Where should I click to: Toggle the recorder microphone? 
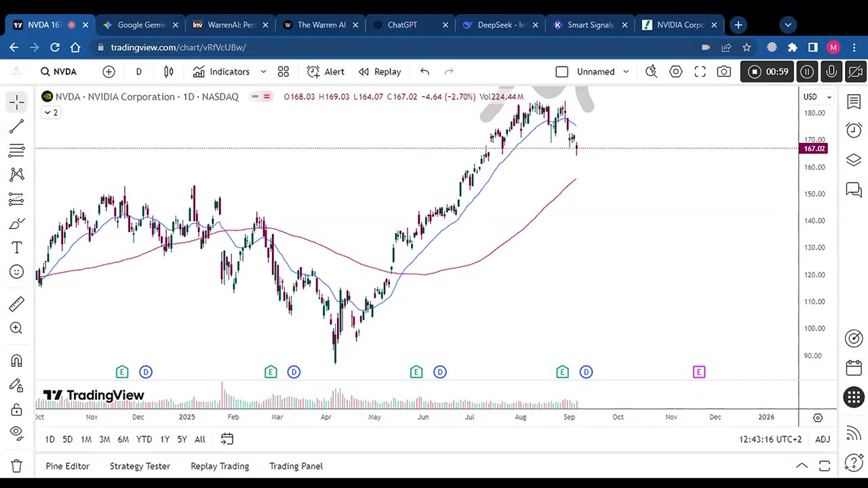(x=831, y=71)
